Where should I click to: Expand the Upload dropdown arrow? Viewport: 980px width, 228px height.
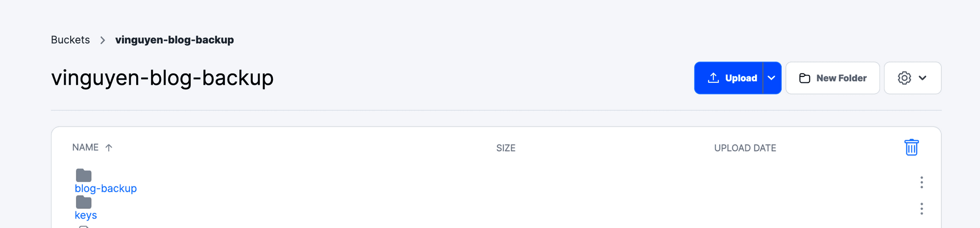[771, 78]
